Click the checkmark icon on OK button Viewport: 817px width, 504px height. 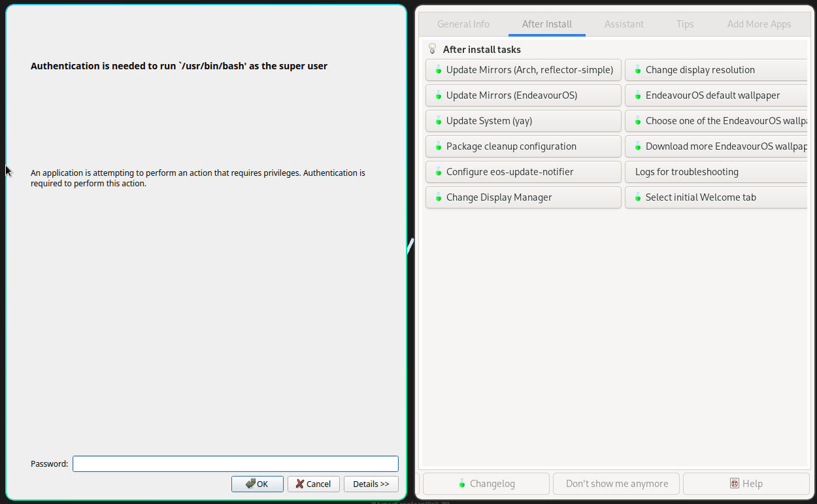(251, 484)
